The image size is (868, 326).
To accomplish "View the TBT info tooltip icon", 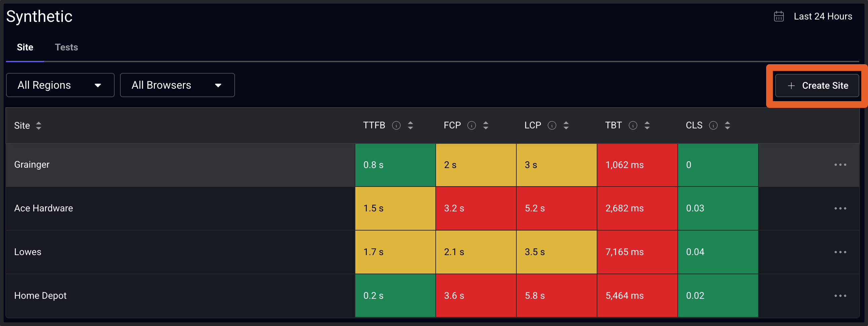I will tap(633, 125).
